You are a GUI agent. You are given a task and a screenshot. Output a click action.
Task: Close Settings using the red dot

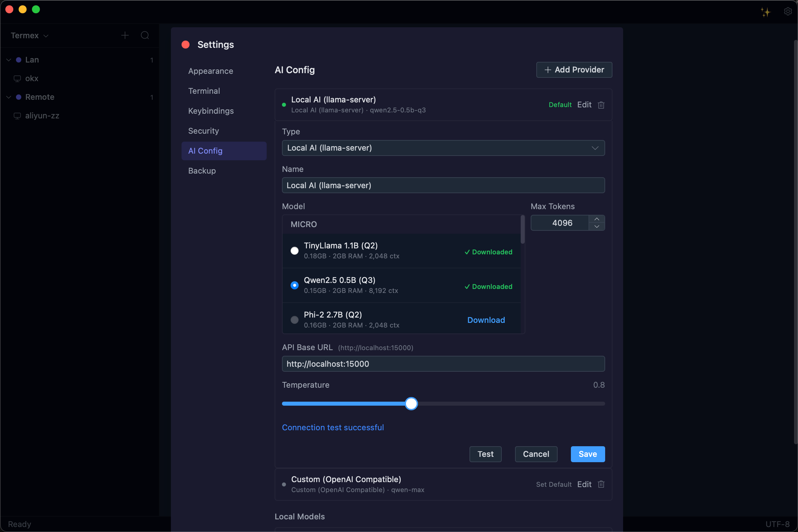tap(186, 45)
